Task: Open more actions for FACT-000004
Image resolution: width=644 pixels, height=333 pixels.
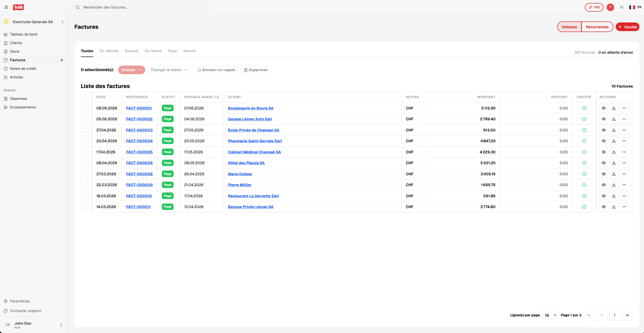Action: [x=624, y=141]
